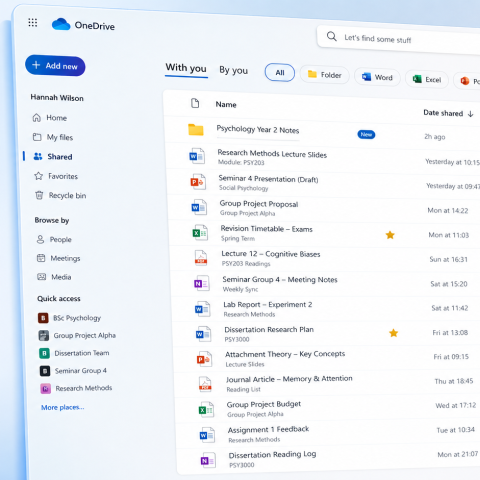
Task: Click the 'Reading List' subtitle text
Action: [x=243, y=389]
